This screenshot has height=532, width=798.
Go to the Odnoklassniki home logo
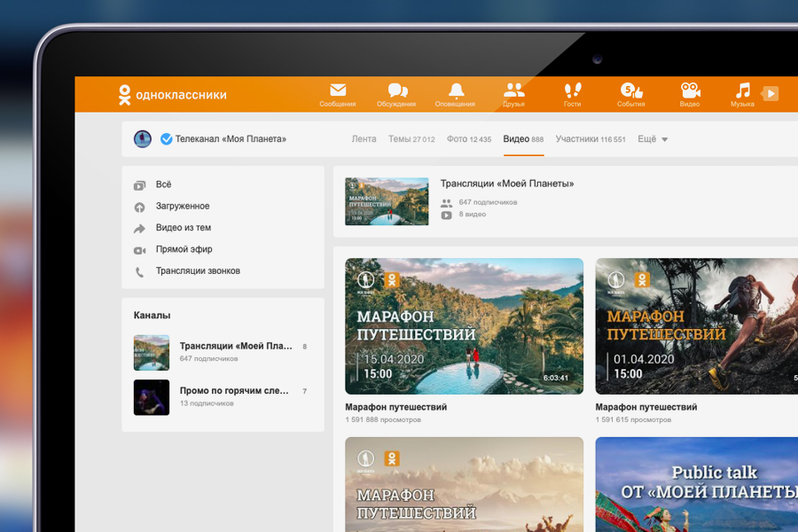173,95
